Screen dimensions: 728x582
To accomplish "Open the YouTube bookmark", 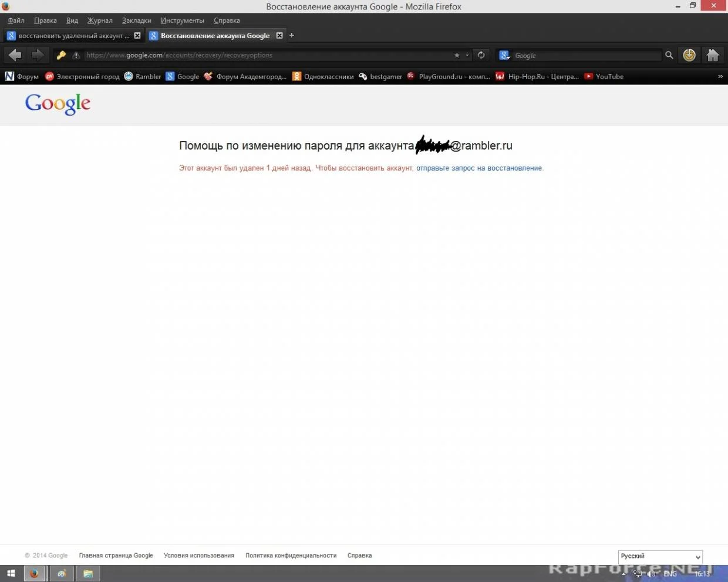I will [x=604, y=76].
